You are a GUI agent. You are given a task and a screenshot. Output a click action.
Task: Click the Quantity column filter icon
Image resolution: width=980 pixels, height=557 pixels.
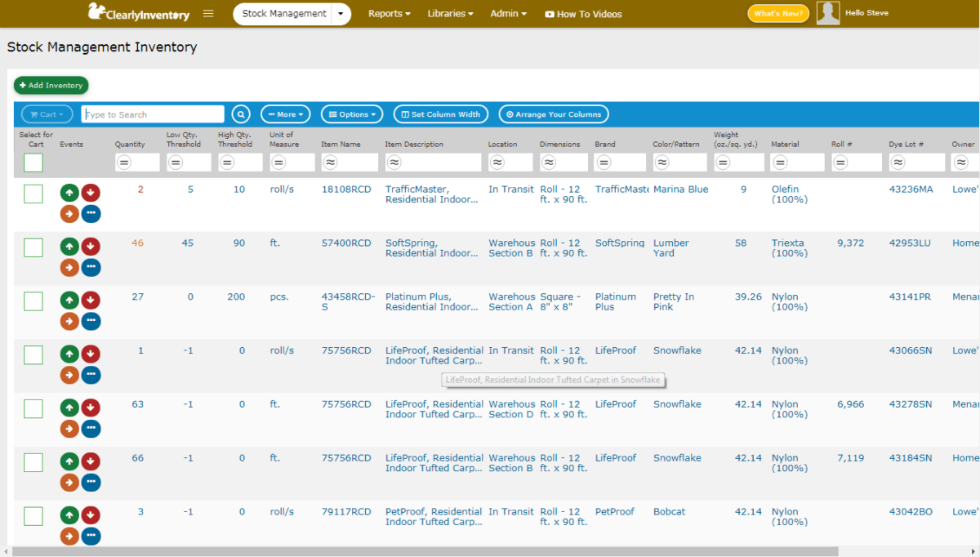124,162
